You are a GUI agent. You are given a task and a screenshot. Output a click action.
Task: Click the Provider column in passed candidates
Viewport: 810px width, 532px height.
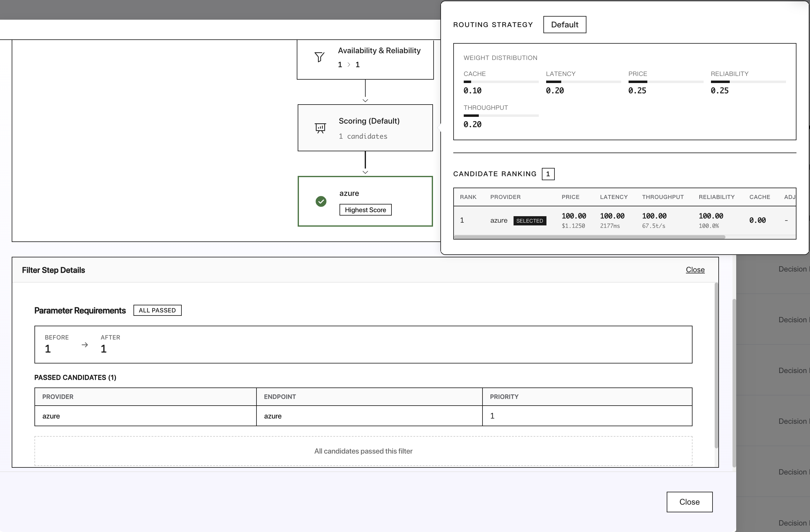click(x=58, y=397)
